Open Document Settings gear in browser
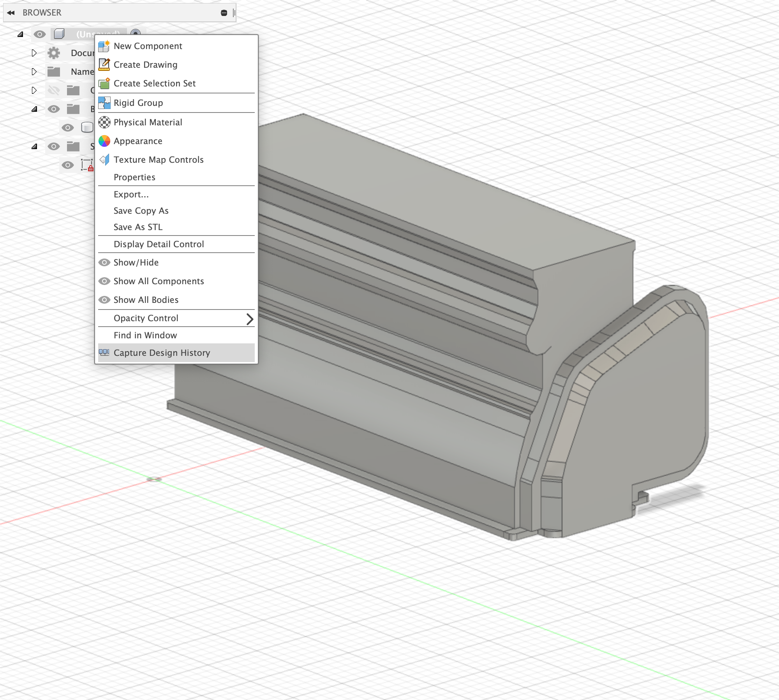This screenshot has height=700, width=779. [54, 53]
